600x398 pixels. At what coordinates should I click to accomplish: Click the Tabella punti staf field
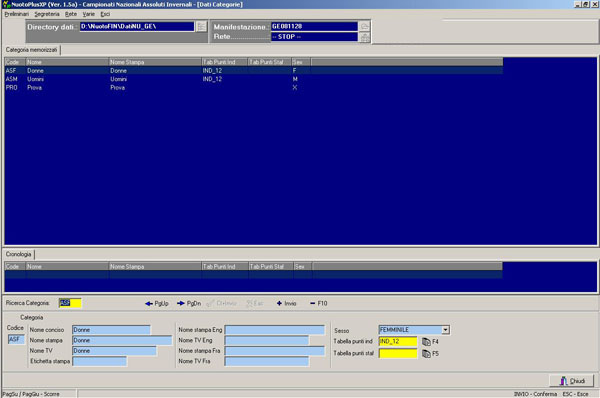(x=398, y=353)
